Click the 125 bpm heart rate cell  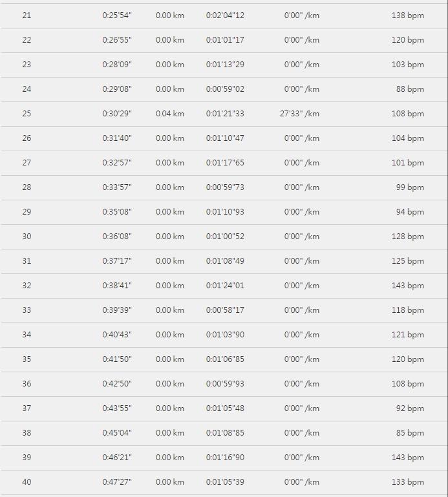pyautogui.click(x=407, y=260)
